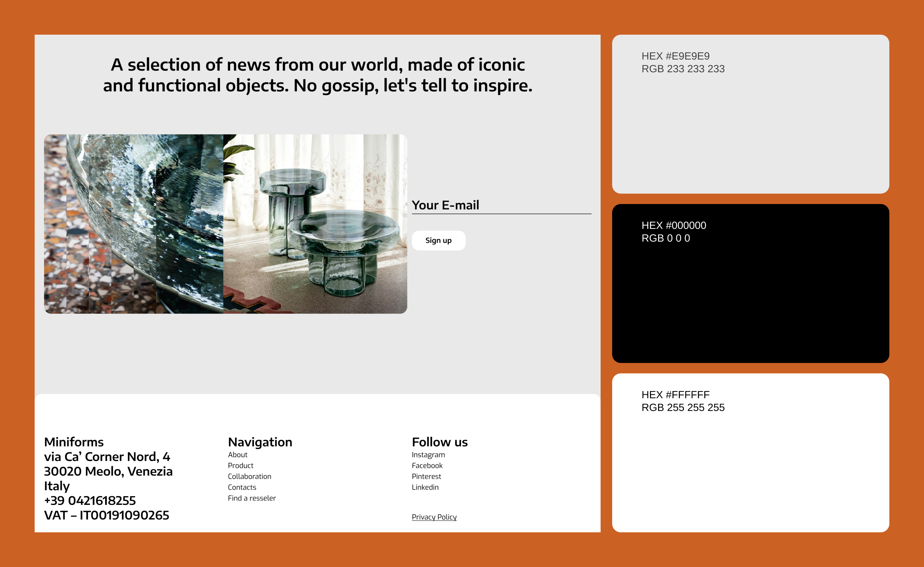
Task: Click the newsletter headline text
Action: pyautogui.click(x=318, y=75)
